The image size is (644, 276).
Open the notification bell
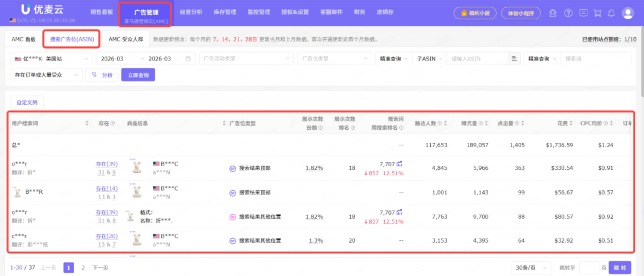click(x=612, y=13)
